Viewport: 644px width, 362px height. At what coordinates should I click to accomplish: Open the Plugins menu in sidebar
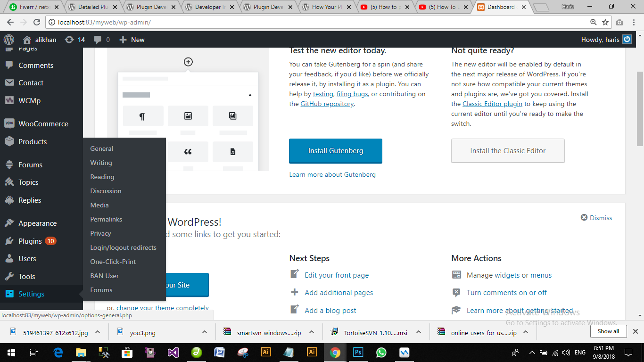tap(30, 241)
